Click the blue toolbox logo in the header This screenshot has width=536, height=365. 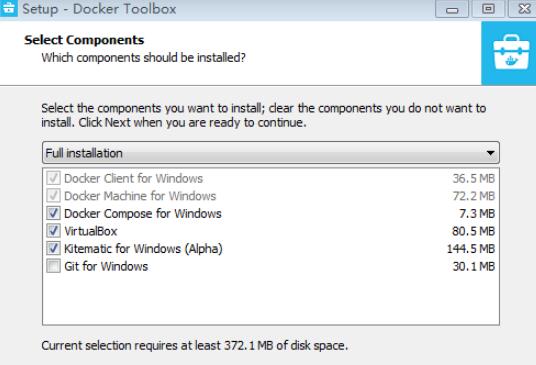(511, 53)
